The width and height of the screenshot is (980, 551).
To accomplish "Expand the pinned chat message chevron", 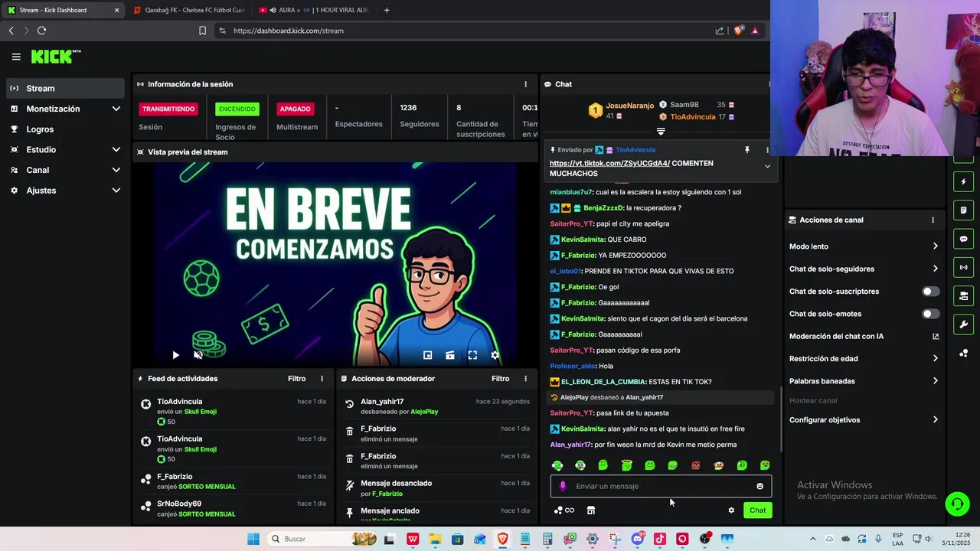I will point(767,166).
